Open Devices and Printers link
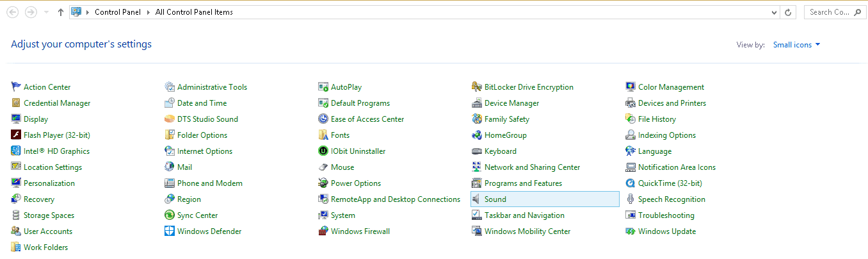 pyautogui.click(x=672, y=103)
